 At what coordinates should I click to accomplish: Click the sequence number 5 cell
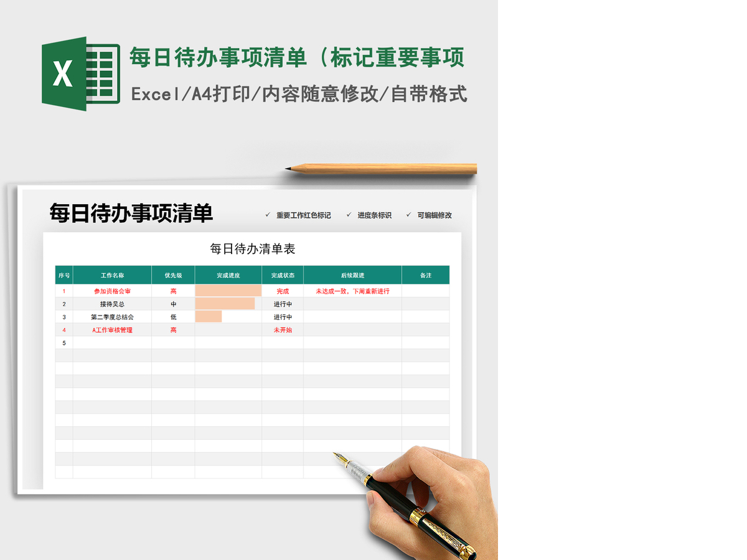[x=64, y=343]
